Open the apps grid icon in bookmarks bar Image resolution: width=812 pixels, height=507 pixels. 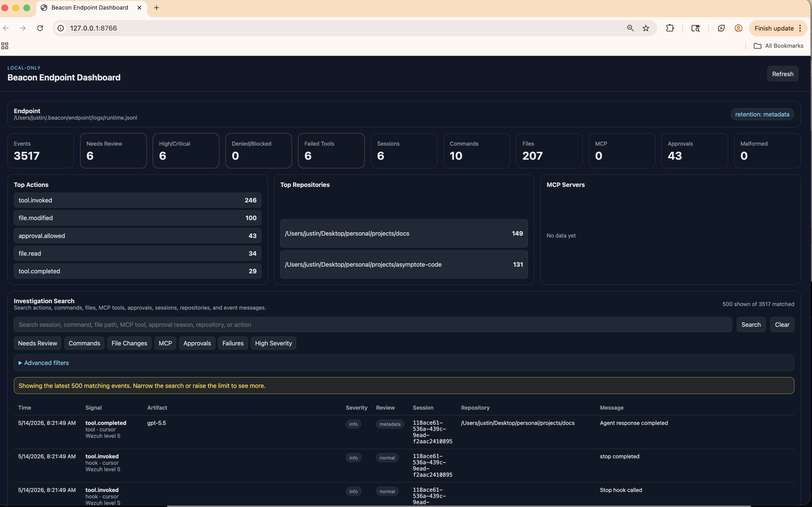(x=5, y=46)
